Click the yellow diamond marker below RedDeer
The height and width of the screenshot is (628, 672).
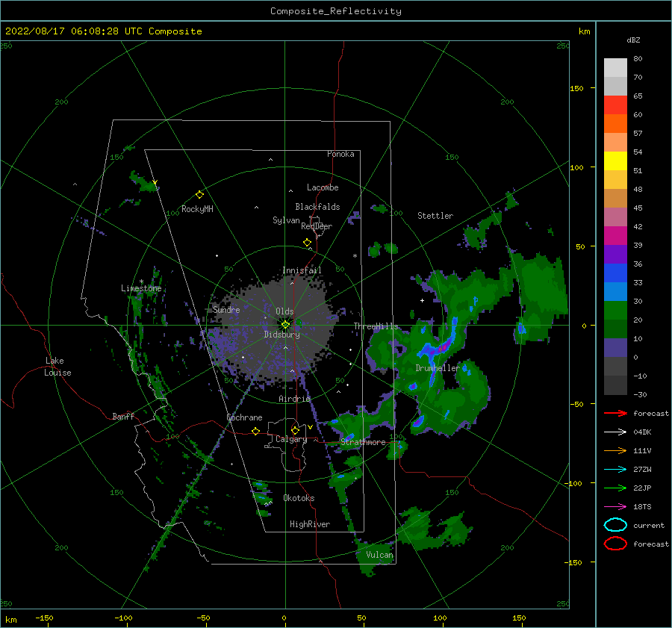[x=307, y=243]
